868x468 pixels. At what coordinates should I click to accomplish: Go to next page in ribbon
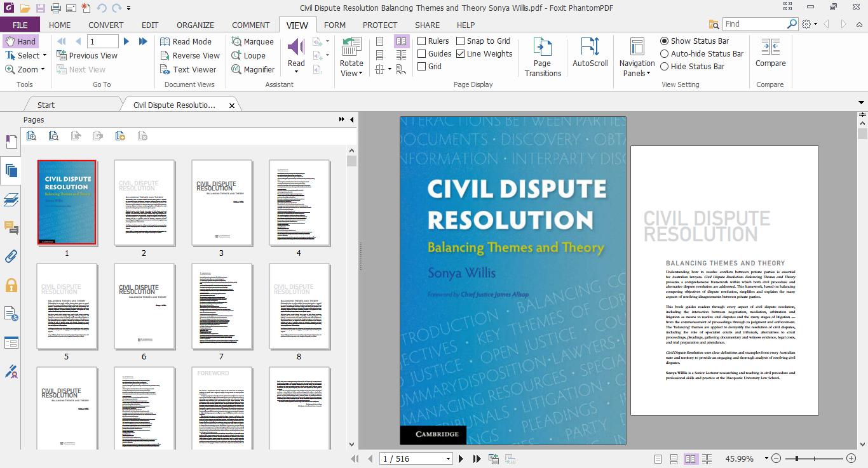tap(126, 41)
